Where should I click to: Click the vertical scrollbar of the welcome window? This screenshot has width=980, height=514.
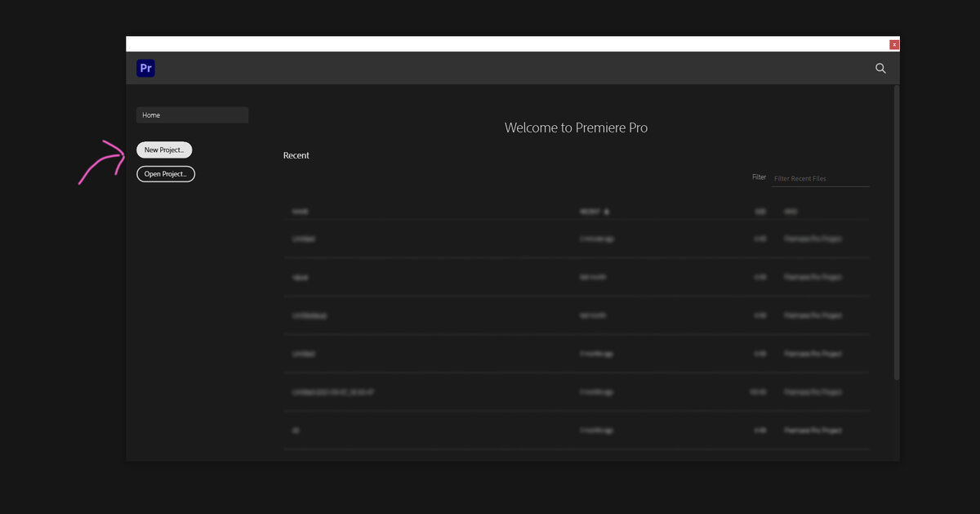[897, 233]
